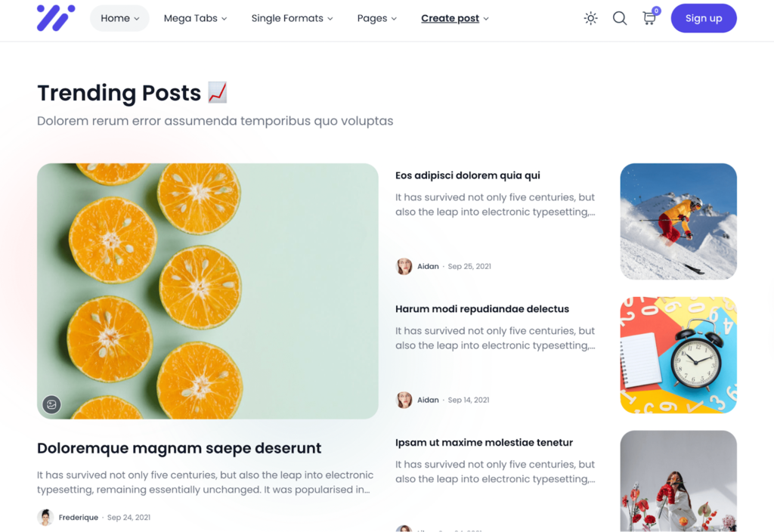The image size is (774, 532).
Task: Open the shopping cart icon
Action: point(649,18)
